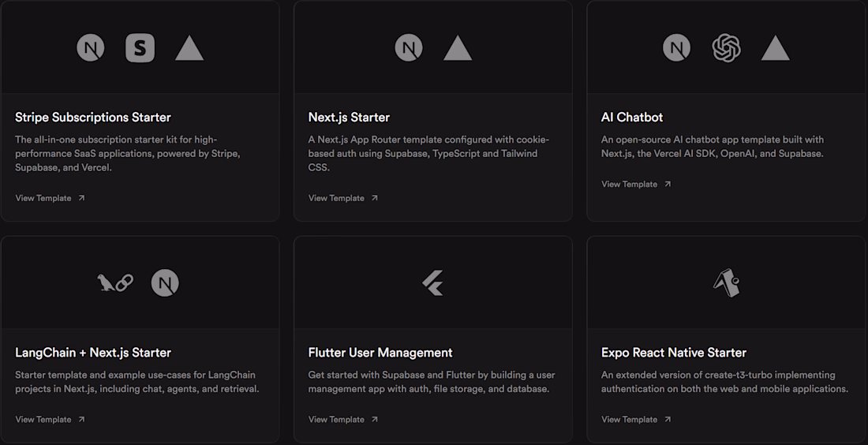Open View Template for LangChain + Next.js Starter
Image resolution: width=868 pixels, height=445 pixels.
50,419
